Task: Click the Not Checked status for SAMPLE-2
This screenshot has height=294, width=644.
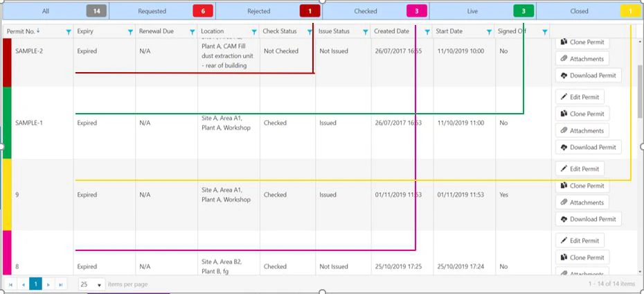Action: coord(281,51)
